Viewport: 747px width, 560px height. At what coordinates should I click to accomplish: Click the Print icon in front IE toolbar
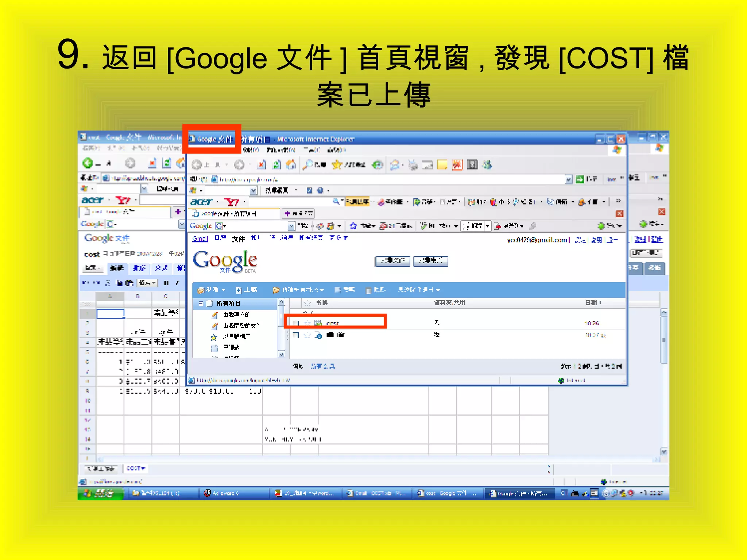click(413, 165)
